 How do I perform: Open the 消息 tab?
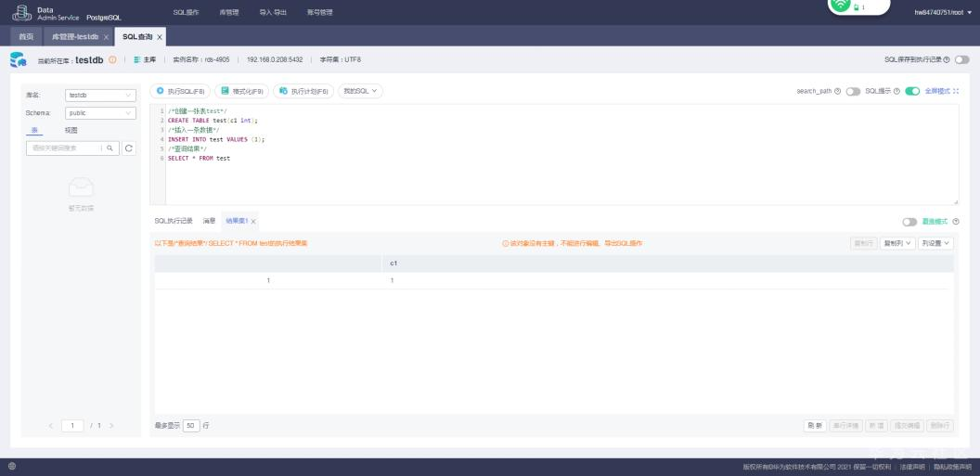click(x=209, y=221)
